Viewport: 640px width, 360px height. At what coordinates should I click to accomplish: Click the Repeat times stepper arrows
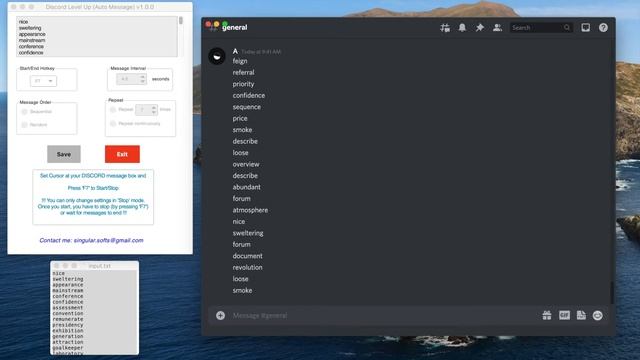154,109
